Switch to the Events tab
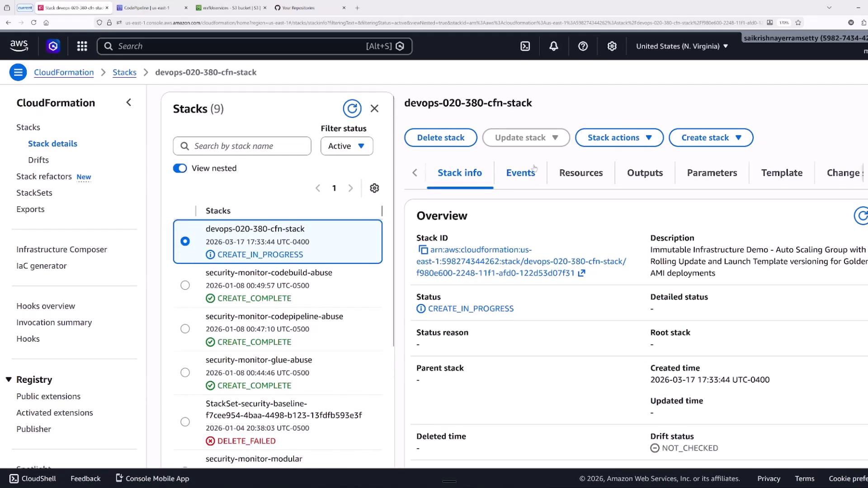 [520, 173]
